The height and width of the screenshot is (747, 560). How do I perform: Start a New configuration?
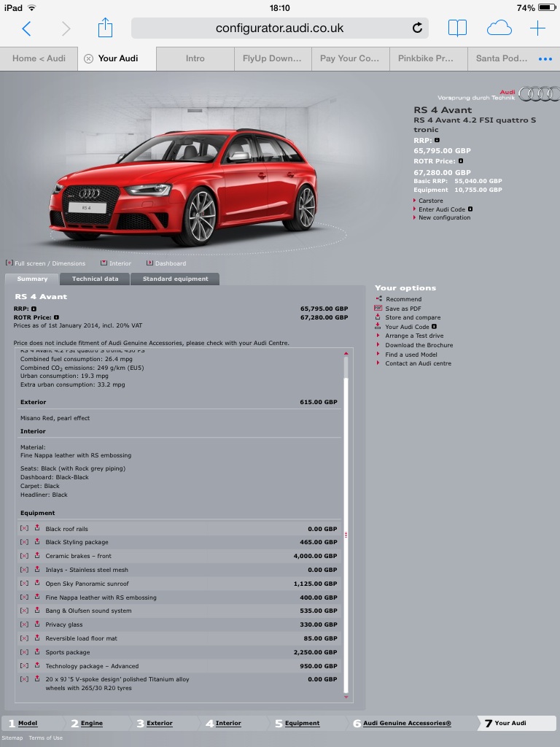tap(444, 217)
